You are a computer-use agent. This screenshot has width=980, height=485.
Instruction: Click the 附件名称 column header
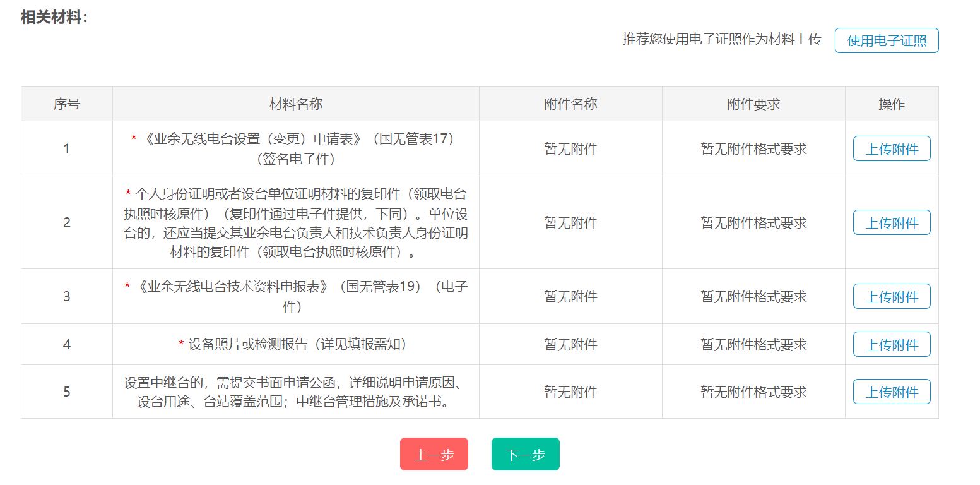click(x=570, y=104)
